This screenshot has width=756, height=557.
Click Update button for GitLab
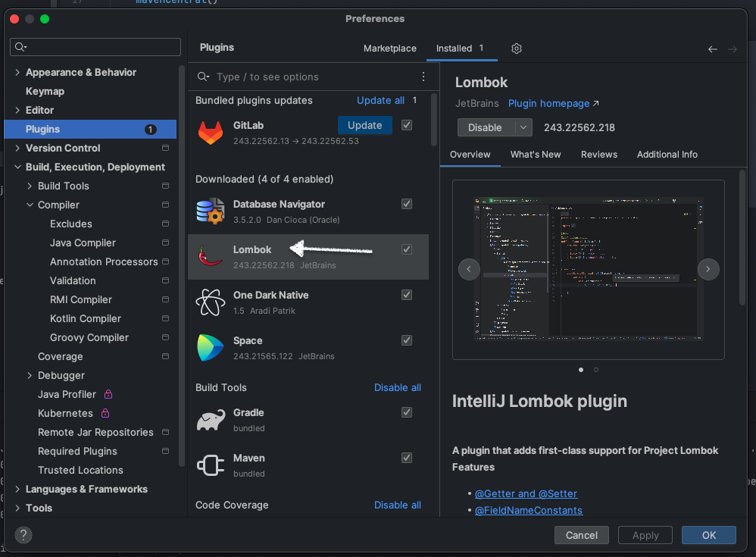click(365, 125)
